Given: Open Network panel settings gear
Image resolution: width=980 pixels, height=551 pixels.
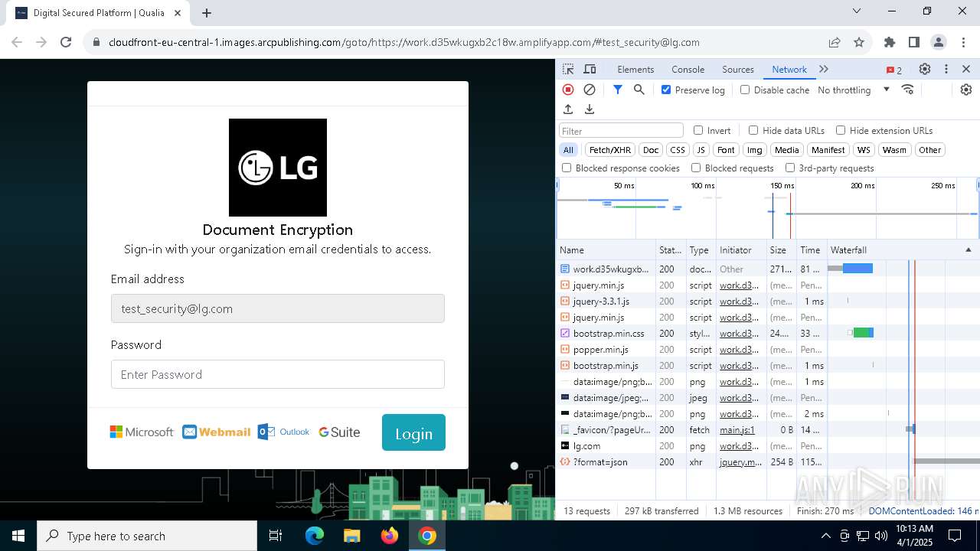Looking at the screenshot, I should [x=966, y=90].
